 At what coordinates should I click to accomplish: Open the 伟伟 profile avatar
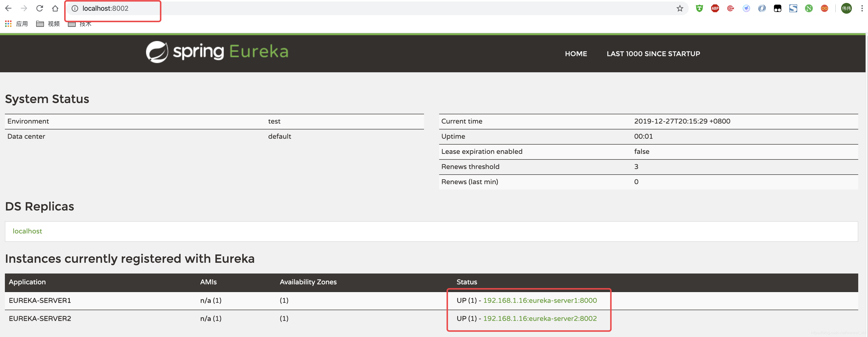pos(847,8)
